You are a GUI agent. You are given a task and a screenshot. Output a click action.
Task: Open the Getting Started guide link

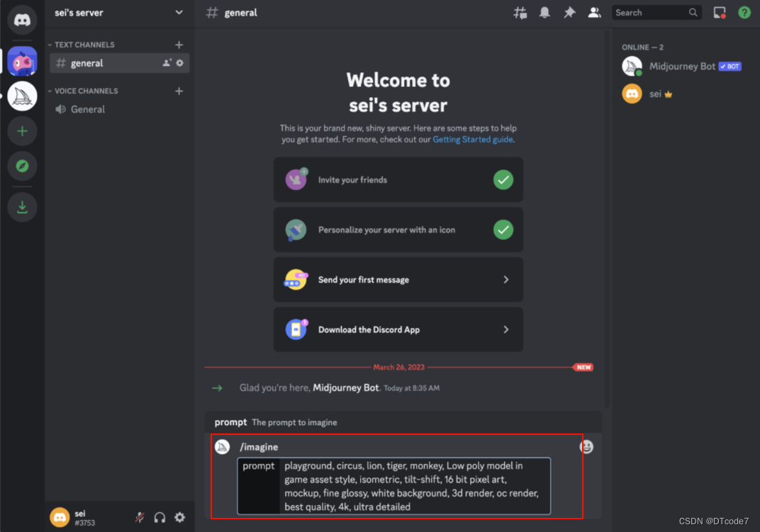click(473, 140)
